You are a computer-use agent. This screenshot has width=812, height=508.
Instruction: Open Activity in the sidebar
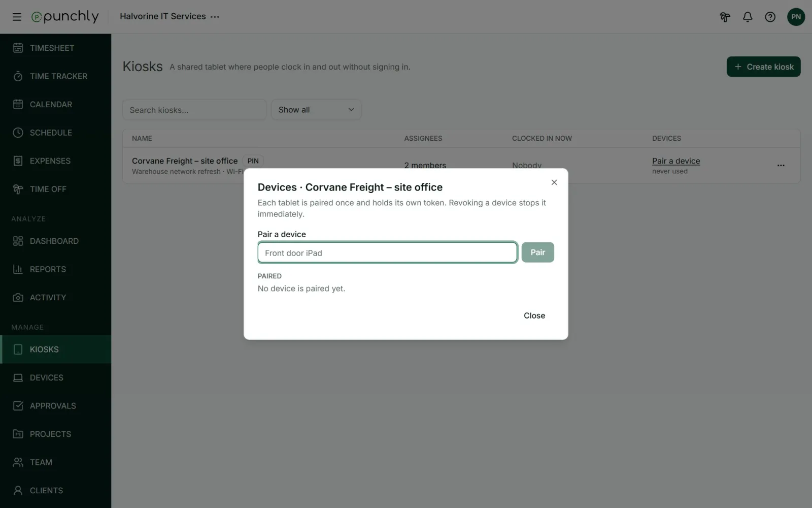click(x=55, y=297)
